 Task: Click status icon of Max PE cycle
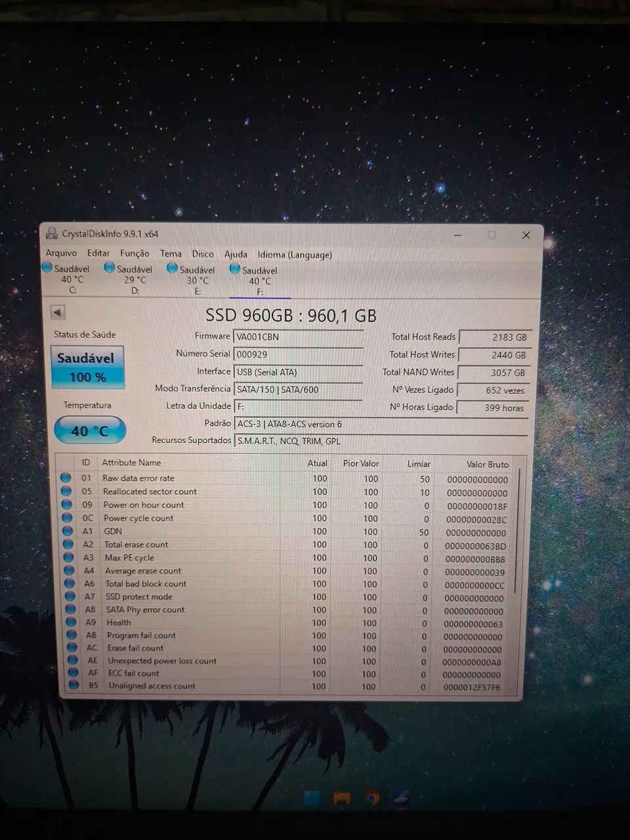pos(69,556)
